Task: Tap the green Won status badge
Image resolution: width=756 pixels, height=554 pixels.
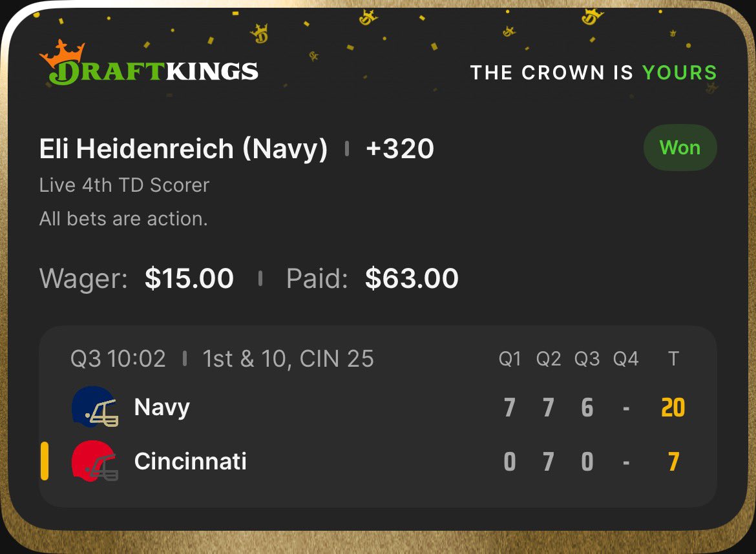Action: (680, 148)
